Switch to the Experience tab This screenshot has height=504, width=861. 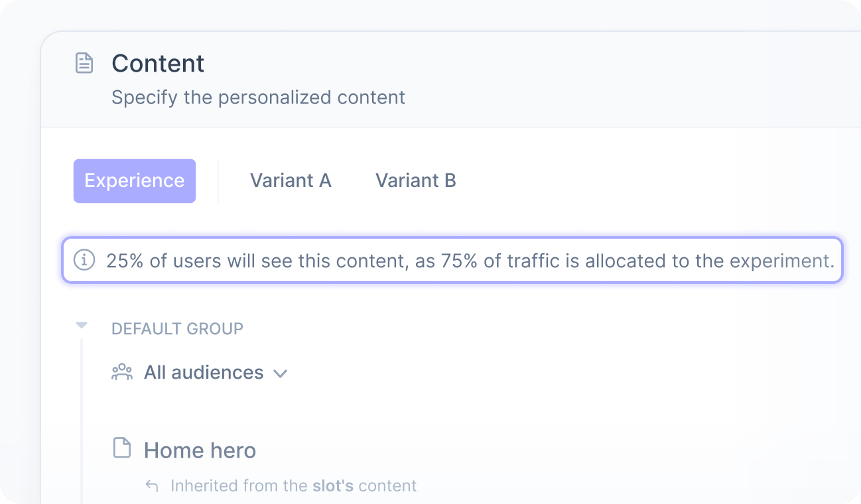tap(135, 180)
